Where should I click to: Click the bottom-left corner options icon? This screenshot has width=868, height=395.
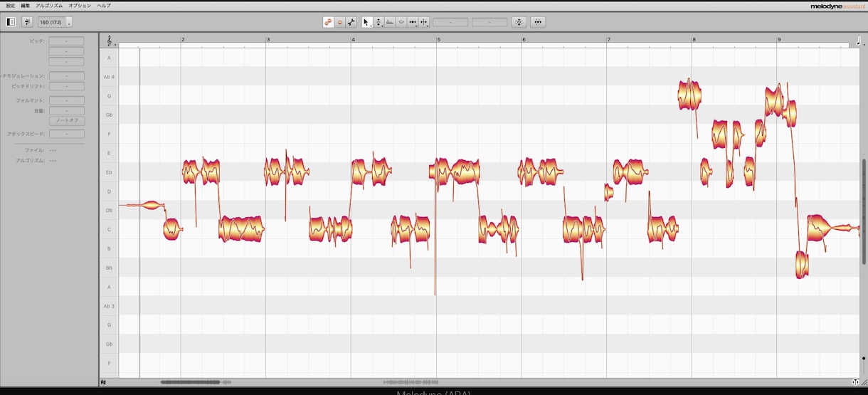tap(104, 382)
